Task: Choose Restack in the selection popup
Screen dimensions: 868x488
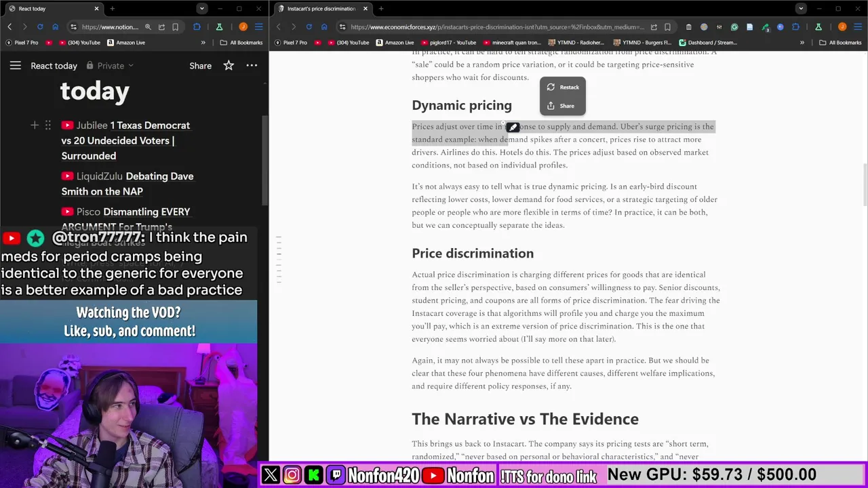Action: click(563, 87)
